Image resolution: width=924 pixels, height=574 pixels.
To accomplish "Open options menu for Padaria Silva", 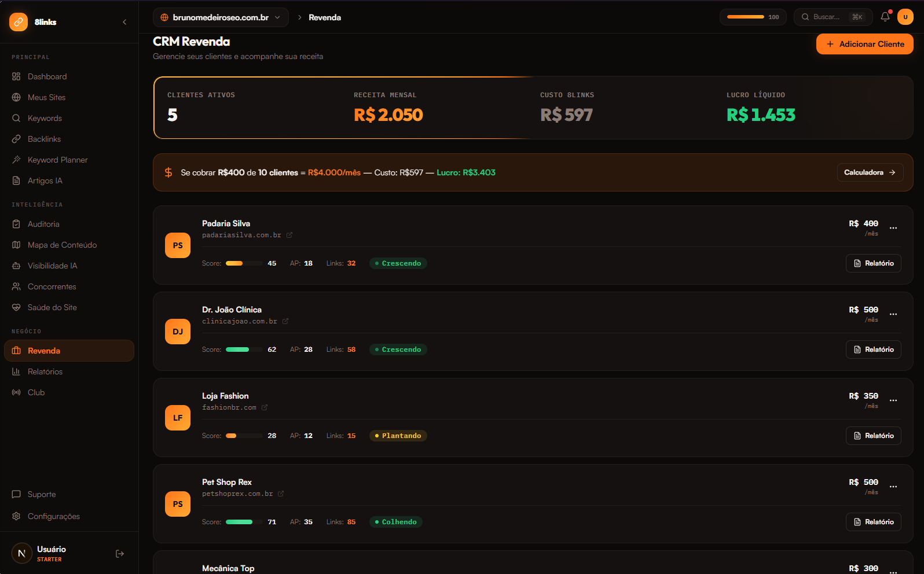I will [x=893, y=228].
